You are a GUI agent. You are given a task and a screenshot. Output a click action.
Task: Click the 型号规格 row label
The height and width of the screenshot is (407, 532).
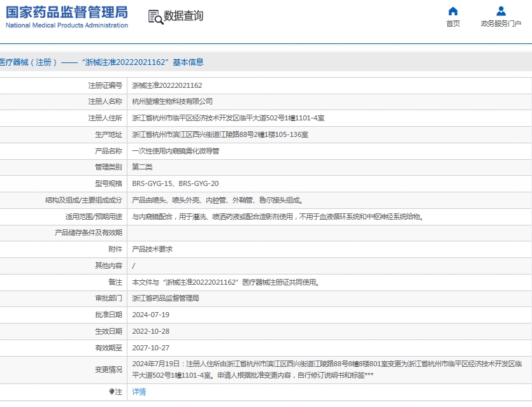click(x=108, y=183)
